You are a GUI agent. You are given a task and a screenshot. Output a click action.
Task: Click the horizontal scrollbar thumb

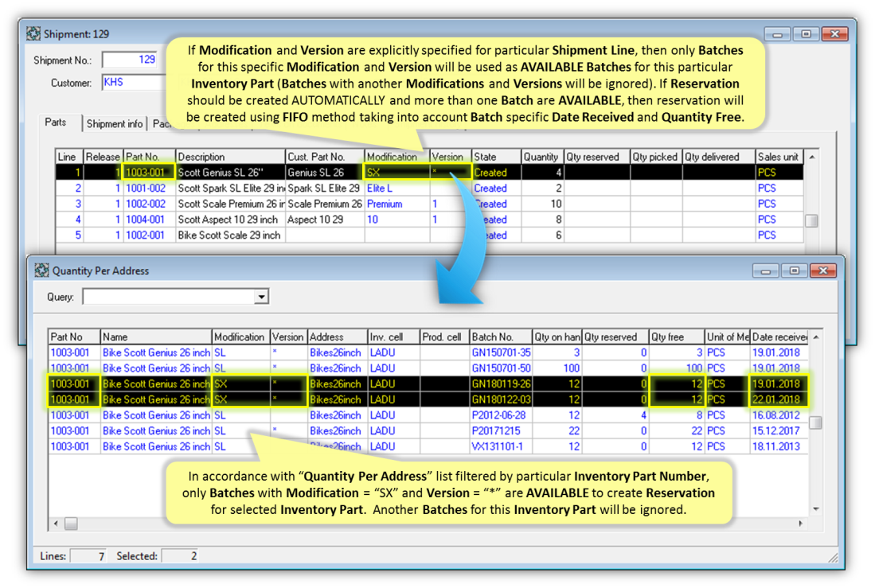coord(71,524)
